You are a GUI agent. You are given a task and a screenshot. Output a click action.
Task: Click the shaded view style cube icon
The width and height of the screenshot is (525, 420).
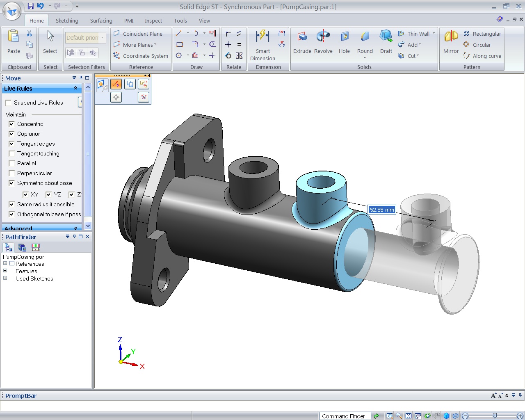[x=447, y=416]
